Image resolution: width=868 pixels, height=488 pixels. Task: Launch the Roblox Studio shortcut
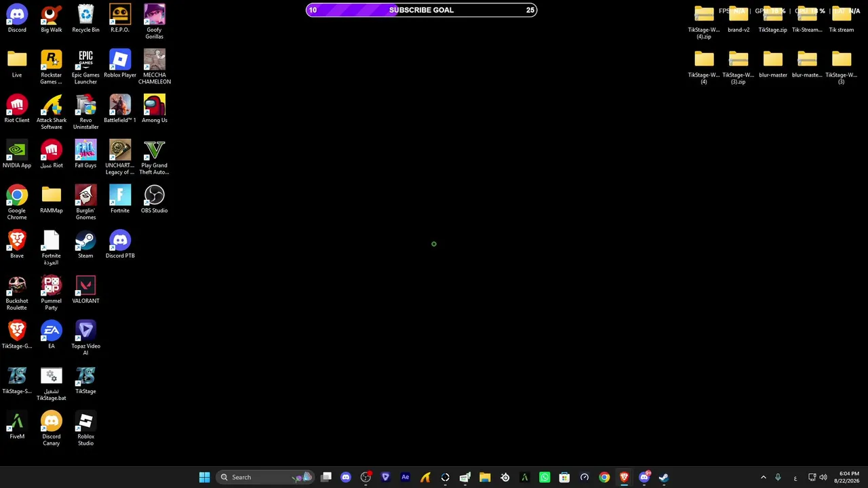[x=85, y=428]
